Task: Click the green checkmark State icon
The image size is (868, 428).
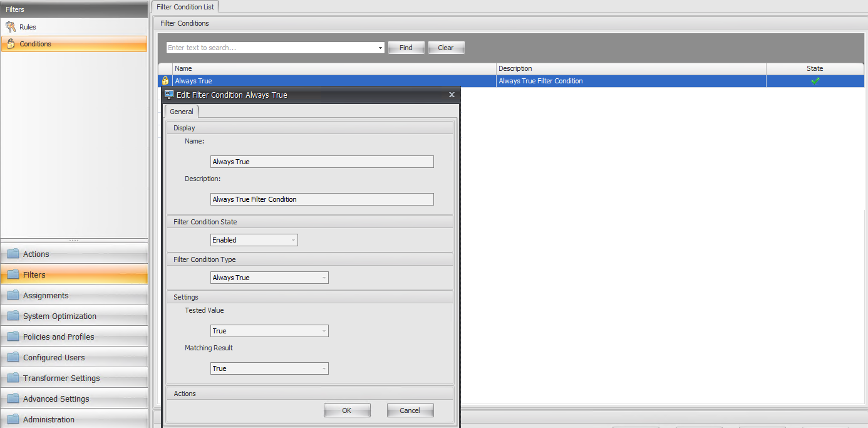Action: pyautogui.click(x=815, y=81)
